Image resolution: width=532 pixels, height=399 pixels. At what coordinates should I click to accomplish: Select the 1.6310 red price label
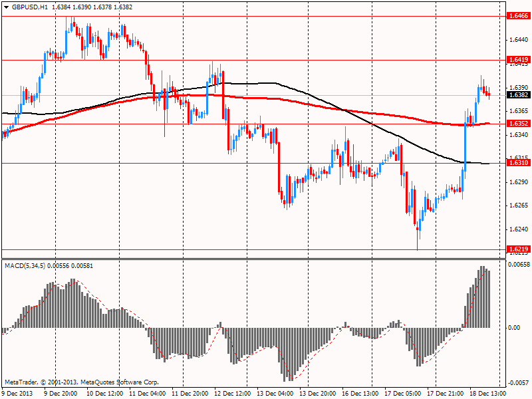click(x=518, y=163)
